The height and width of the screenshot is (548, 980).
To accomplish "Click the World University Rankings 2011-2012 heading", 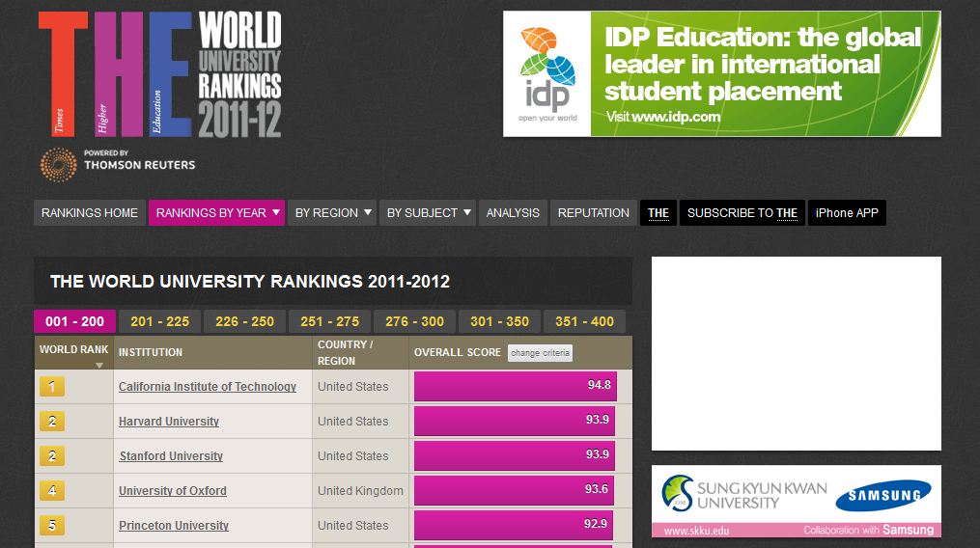I will coord(250,282).
